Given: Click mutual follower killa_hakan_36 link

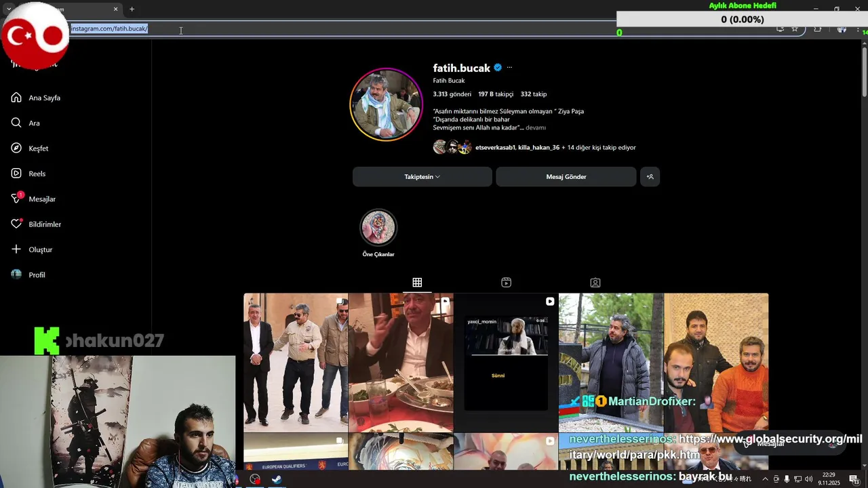Looking at the screenshot, I should [539, 147].
